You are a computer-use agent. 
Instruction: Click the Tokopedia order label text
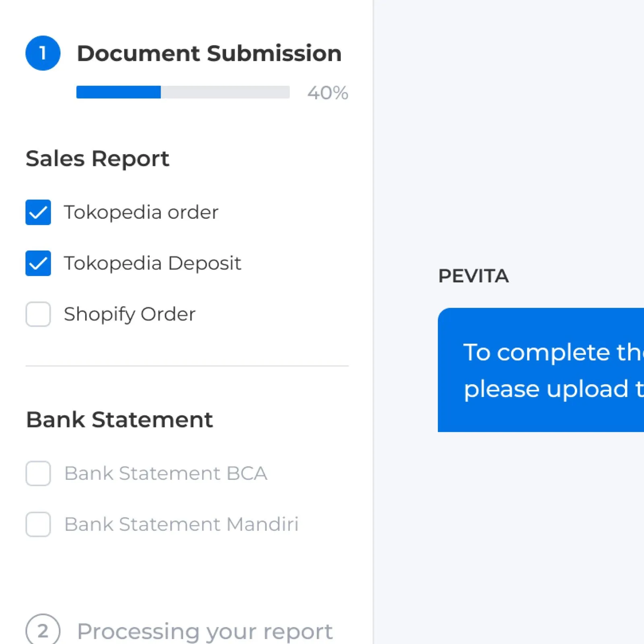click(141, 212)
